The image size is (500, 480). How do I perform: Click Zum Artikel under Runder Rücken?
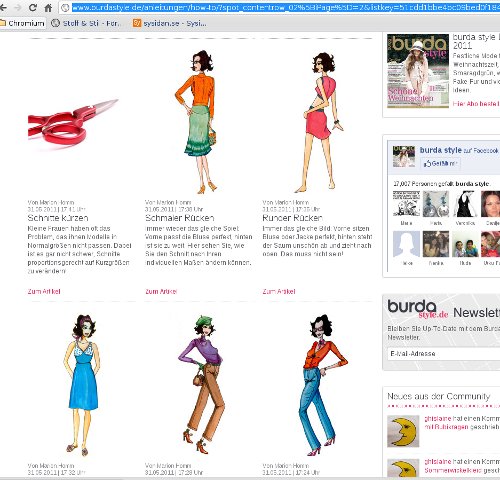coord(279,291)
